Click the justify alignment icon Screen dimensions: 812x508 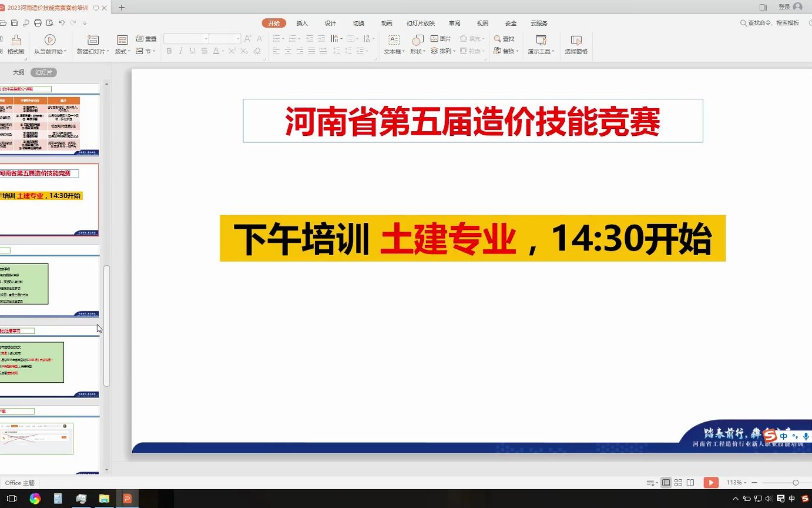point(311,51)
